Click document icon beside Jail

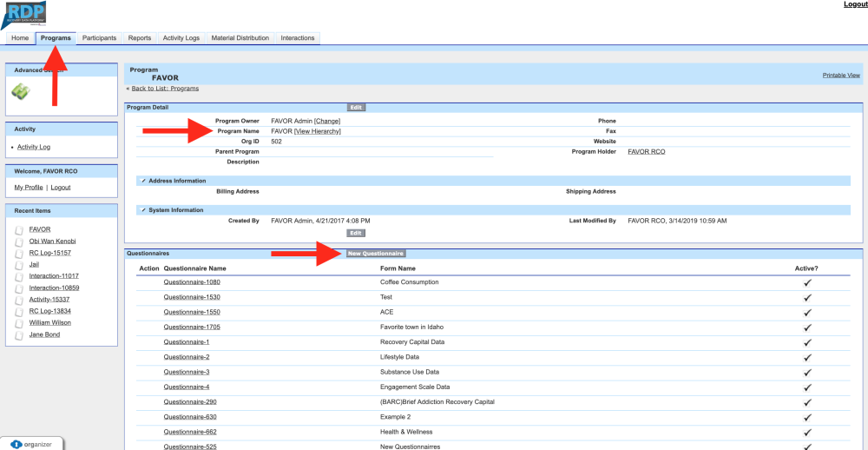pyautogui.click(x=19, y=265)
